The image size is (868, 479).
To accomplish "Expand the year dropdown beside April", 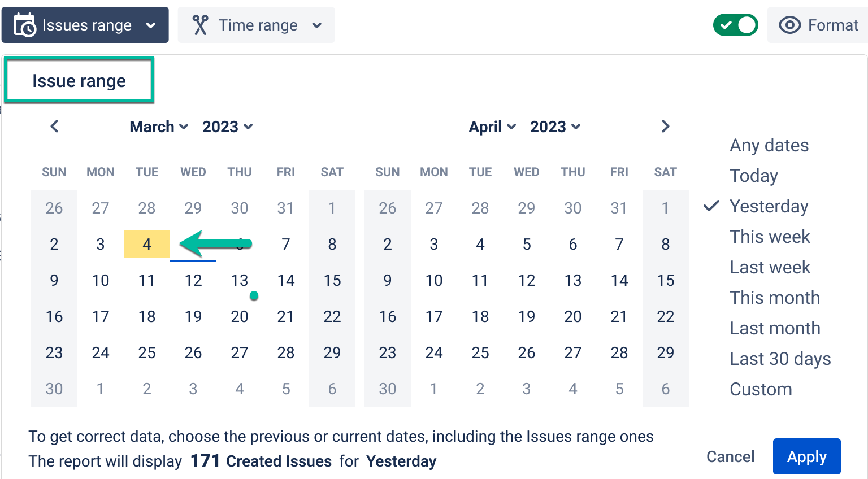I will 555,127.
